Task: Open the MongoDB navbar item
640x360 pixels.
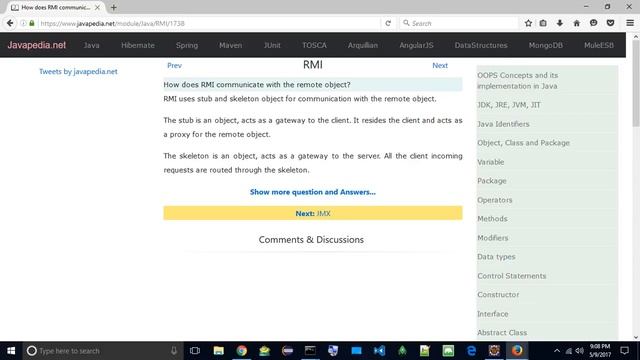Action: pos(546,45)
